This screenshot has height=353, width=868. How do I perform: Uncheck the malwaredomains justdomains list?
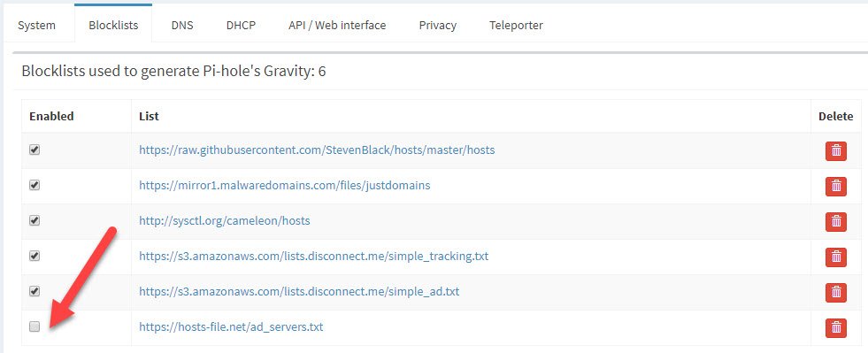click(35, 186)
